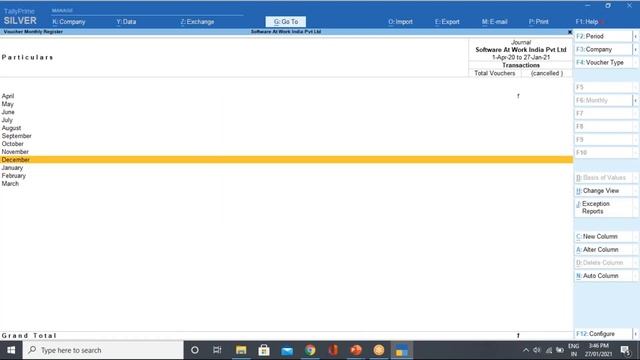Click the (cancelled) column header
Image resolution: width=640 pixels, height=360 pixels.
[x=547, y=73]
